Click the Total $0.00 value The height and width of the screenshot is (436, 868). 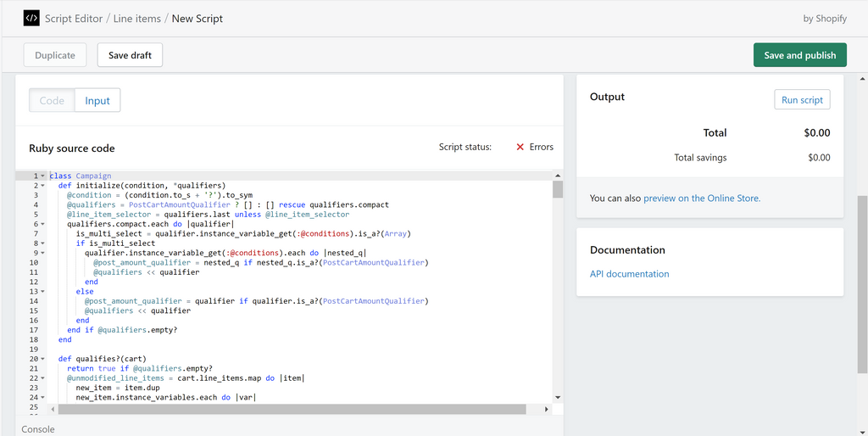817,133
